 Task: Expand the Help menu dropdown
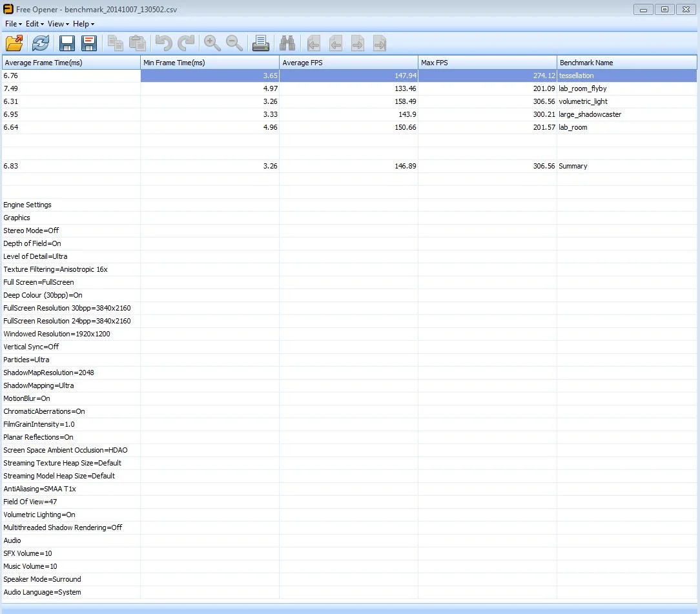click(x=83, y=24)
